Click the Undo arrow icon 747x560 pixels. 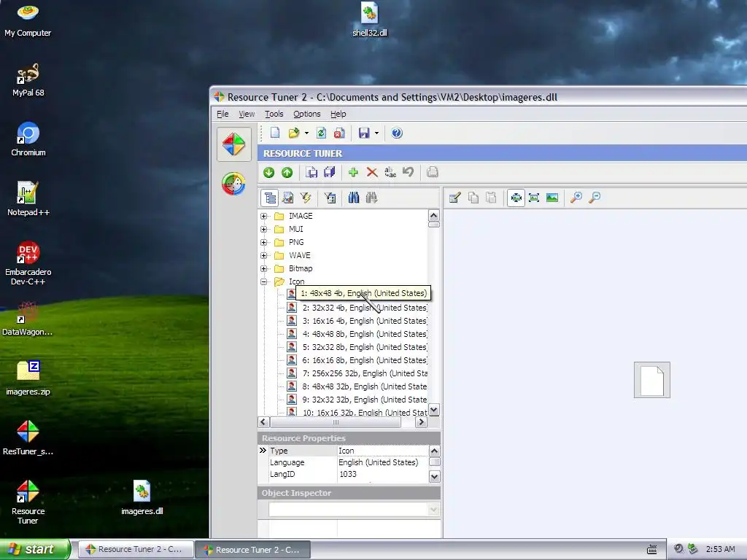tap(409, 172)
